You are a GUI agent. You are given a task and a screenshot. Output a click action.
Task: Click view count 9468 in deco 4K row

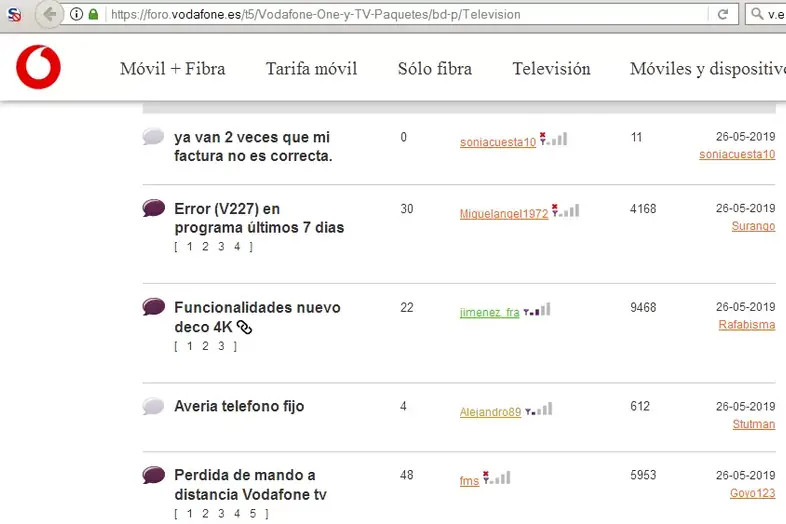pos(643,307)
